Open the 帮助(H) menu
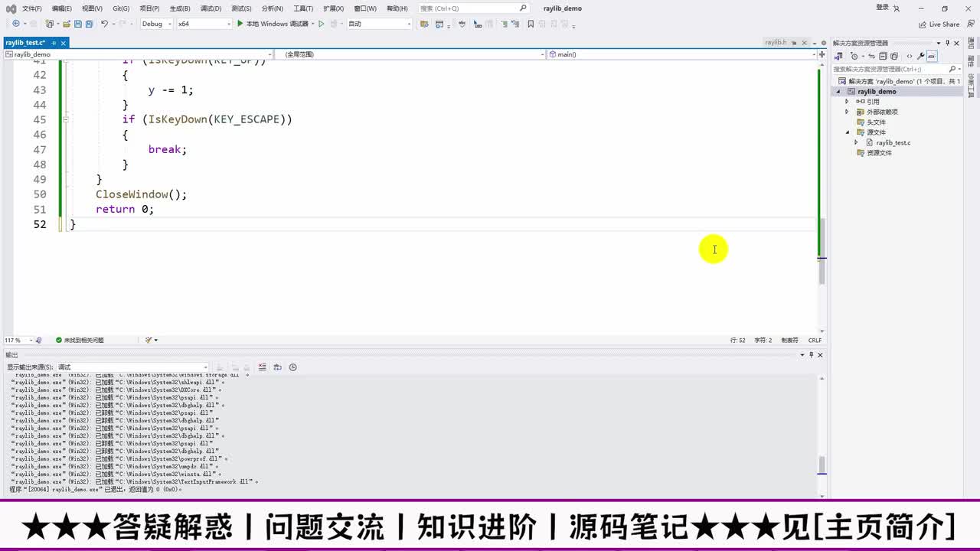The image size is (980, 551). pos(397,8)
